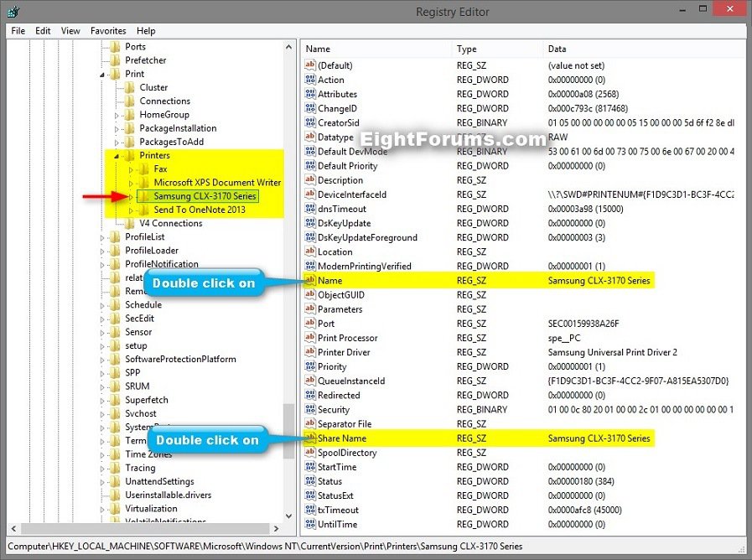Viewport: 752px width, 560px height.
Task: Click the icon next to the (Default) value
Action: click(311, 65)
